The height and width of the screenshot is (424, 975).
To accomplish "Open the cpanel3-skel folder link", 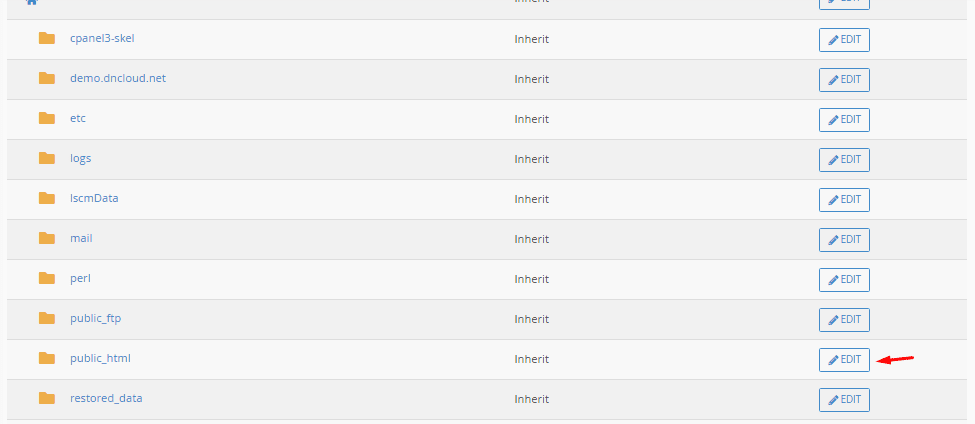I will [102, 38].
